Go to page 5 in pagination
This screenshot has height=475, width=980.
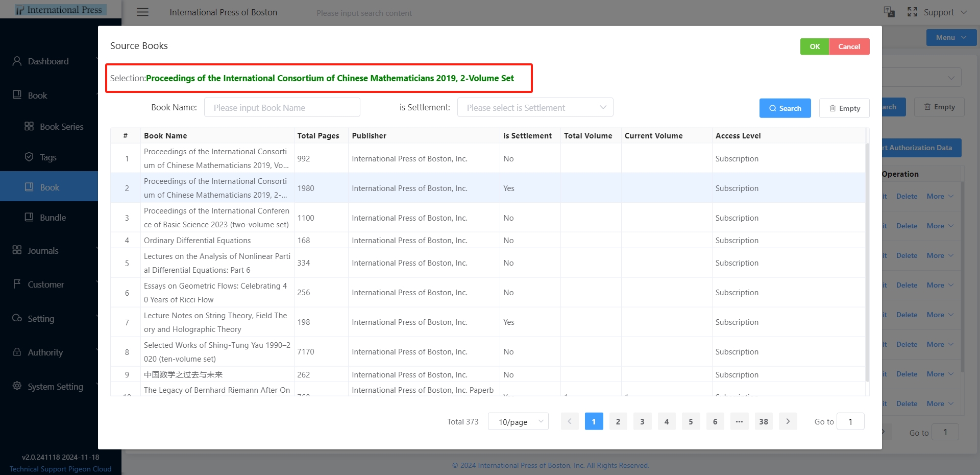coord(691,421)
